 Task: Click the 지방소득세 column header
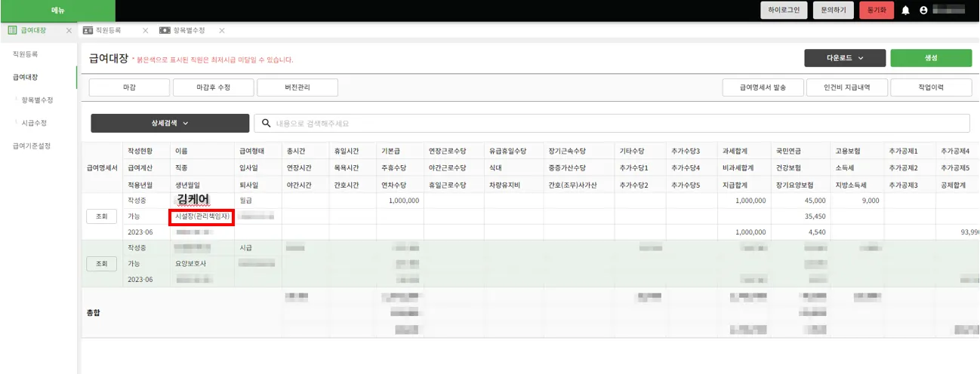(x=851, y=185)
